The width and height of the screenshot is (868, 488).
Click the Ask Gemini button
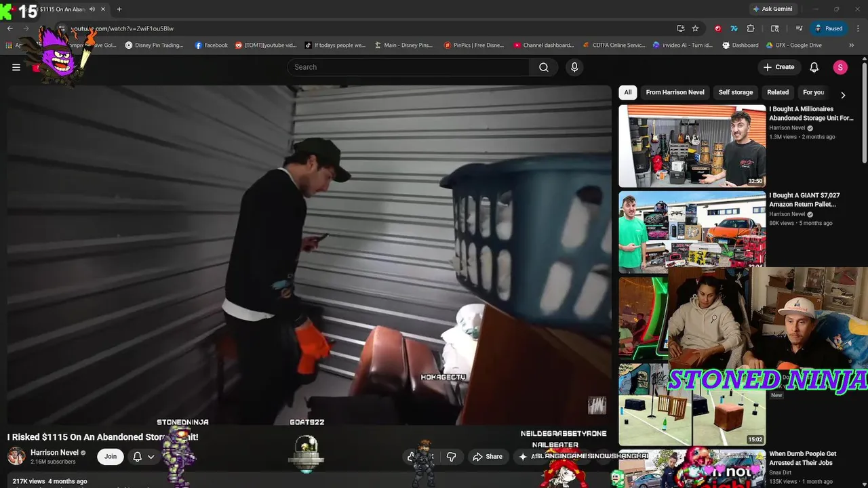pos(774,9)
